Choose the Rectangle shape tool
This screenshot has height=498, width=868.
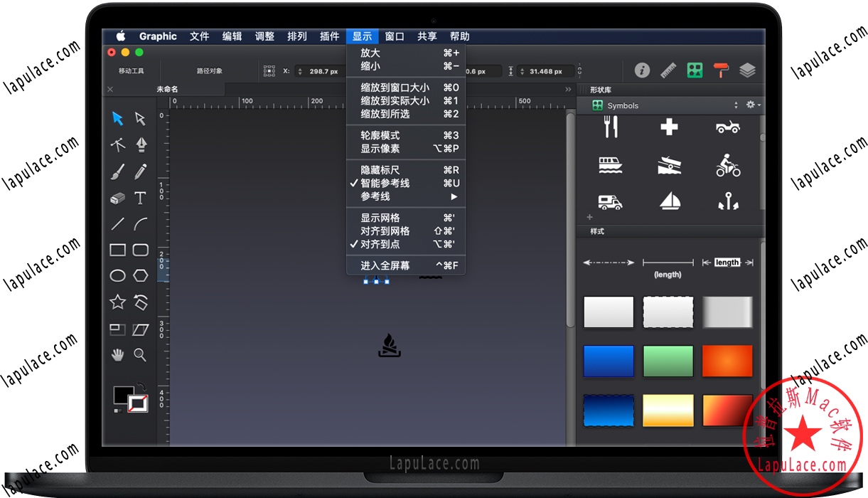point(117,249)
